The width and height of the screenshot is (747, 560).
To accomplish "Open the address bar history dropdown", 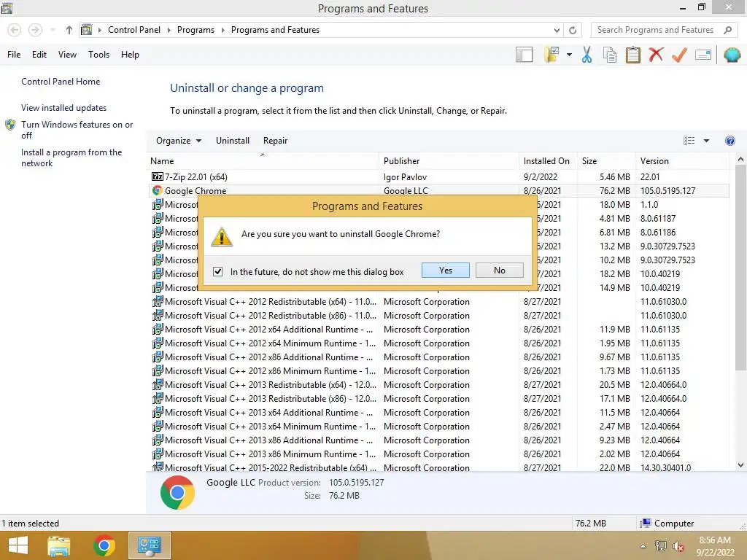I will click(x=557, y=30).
